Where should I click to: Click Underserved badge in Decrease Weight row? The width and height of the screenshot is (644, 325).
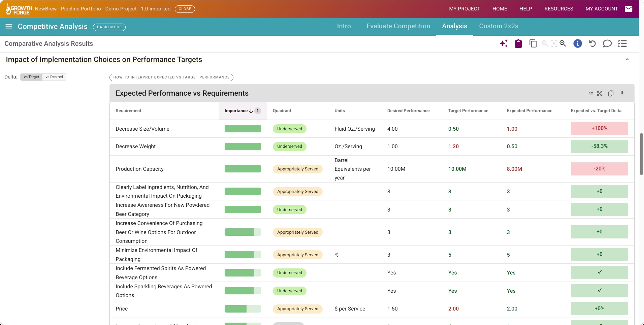point(290,147)
